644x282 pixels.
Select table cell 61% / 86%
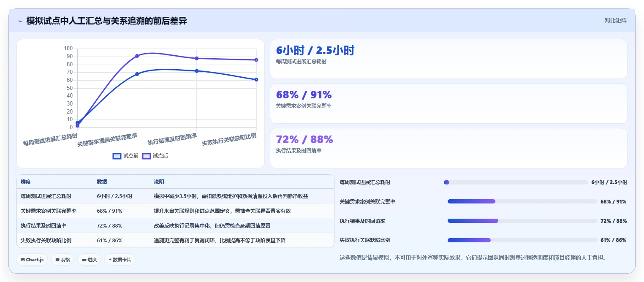tap(109, 240)
